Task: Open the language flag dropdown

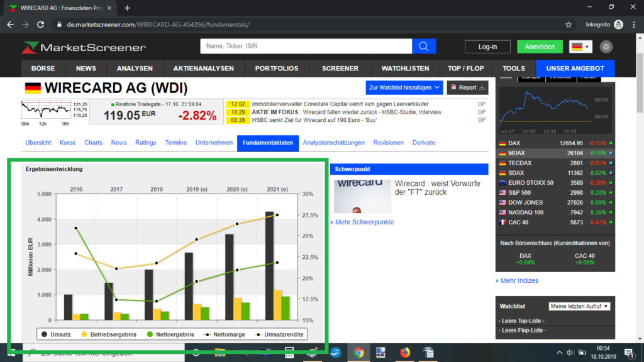Action: pos(580,47)
